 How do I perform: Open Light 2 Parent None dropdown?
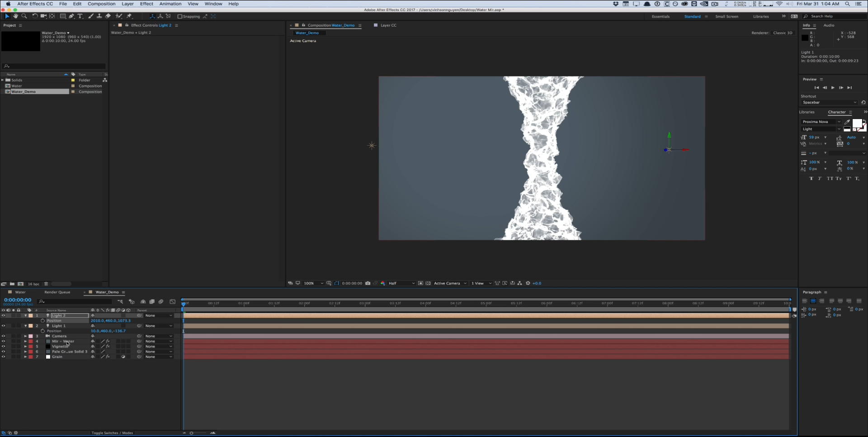point(159,316)
